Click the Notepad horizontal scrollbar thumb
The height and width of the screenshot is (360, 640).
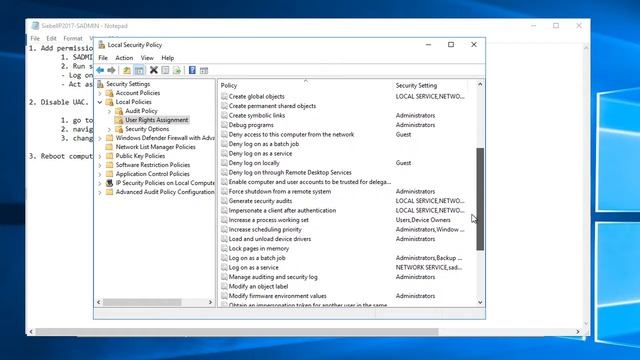237,332
